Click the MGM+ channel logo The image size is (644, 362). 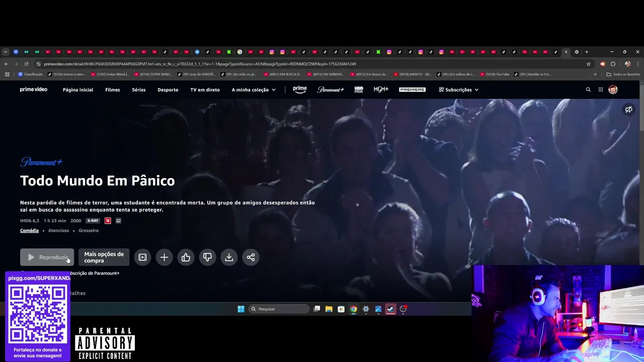tap(381, 89)
